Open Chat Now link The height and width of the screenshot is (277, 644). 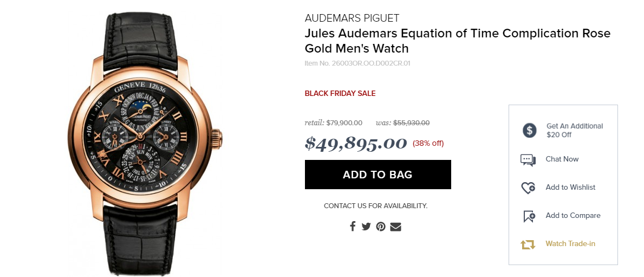point(562,159)
